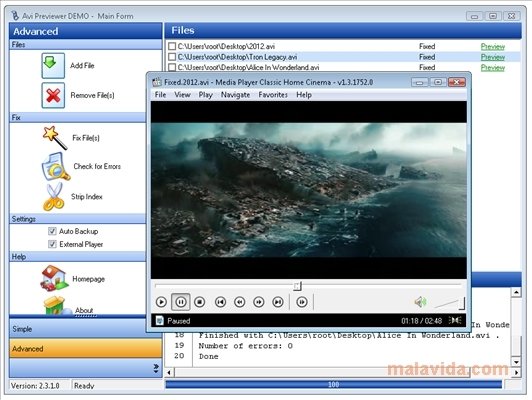Click the 01:18 / 02:48 timecode
This screenshot has width=532, height=400.
click(421, 321)
